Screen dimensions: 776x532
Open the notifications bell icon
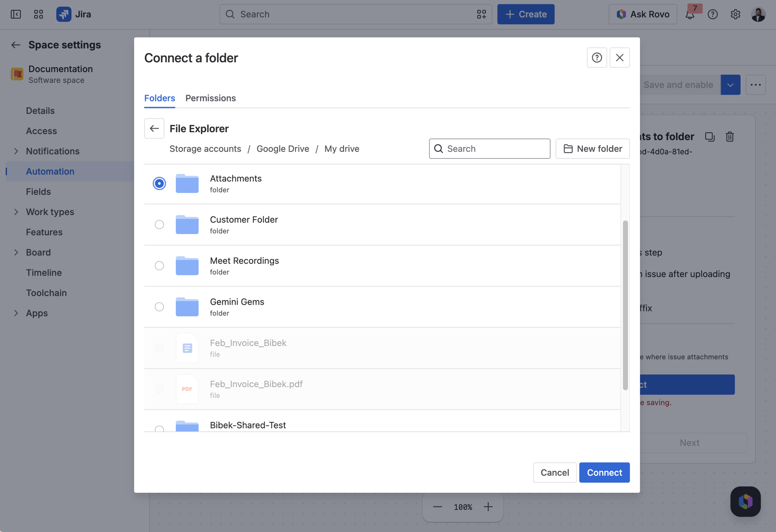tap(690, 14)
